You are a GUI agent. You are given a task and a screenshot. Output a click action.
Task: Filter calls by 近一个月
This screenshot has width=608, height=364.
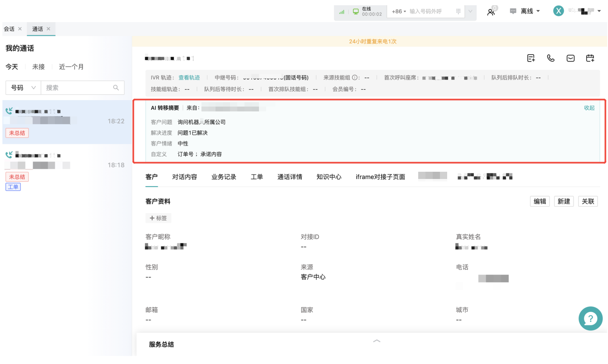click(72, 67)
